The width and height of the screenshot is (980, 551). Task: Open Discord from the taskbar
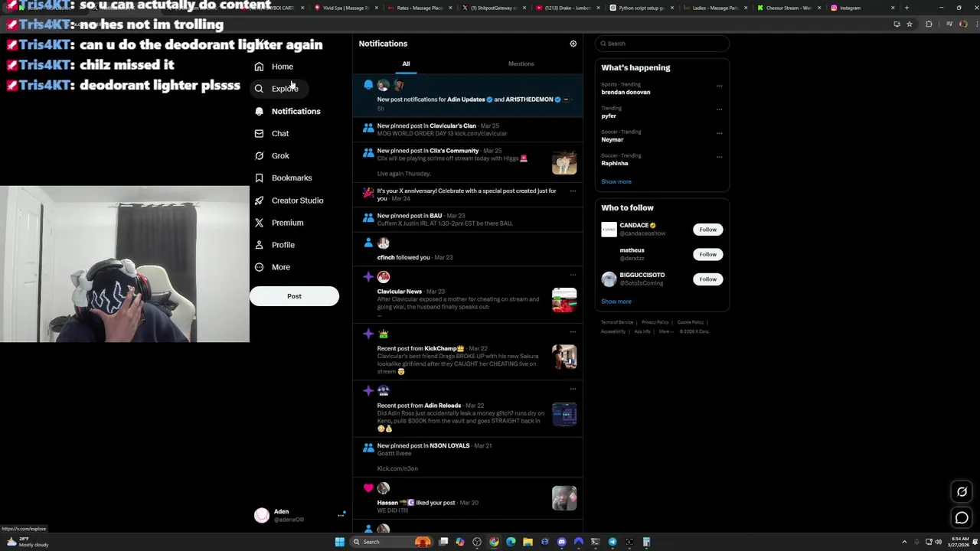(x=561, y=542)
